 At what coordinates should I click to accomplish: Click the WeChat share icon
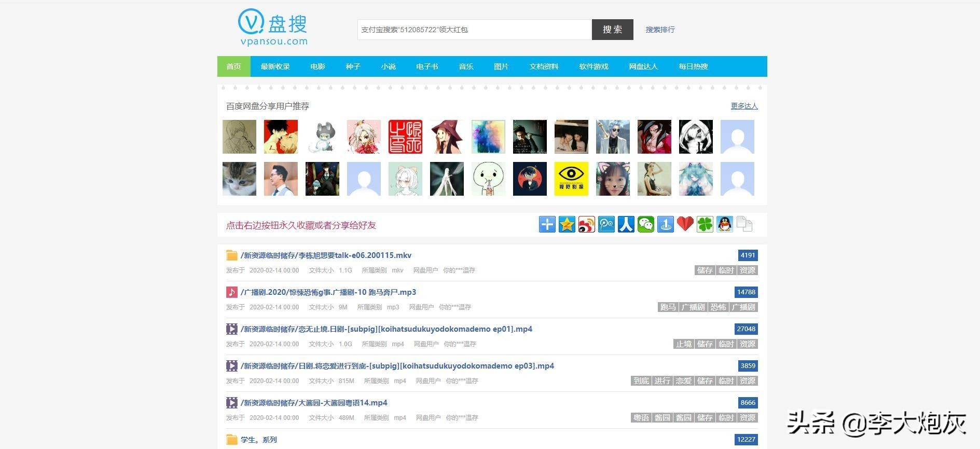pos(645,224)
